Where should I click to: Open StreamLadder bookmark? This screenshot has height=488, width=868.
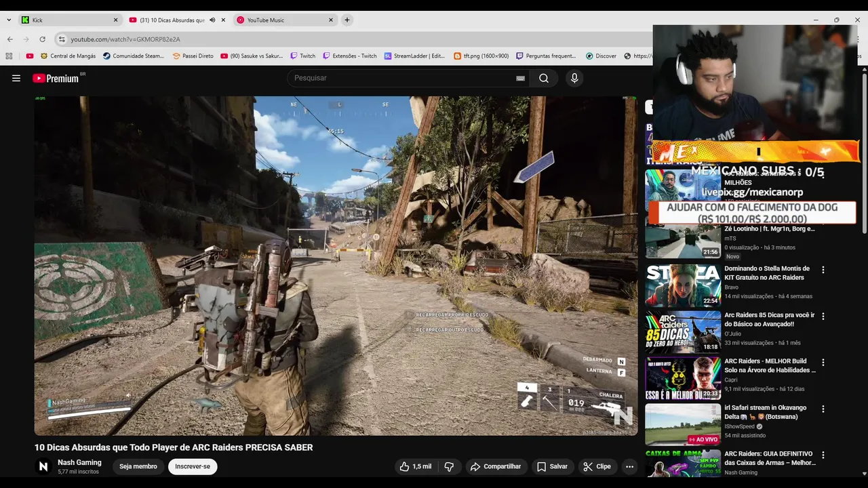point(414,56)
